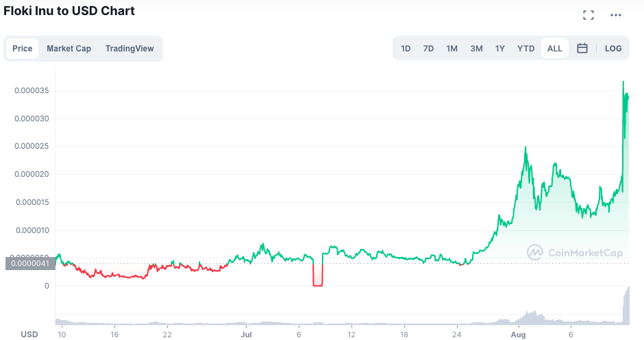Click the 16 x-axis date label
The image size is (644, 340).
click(x=114, y=335)
